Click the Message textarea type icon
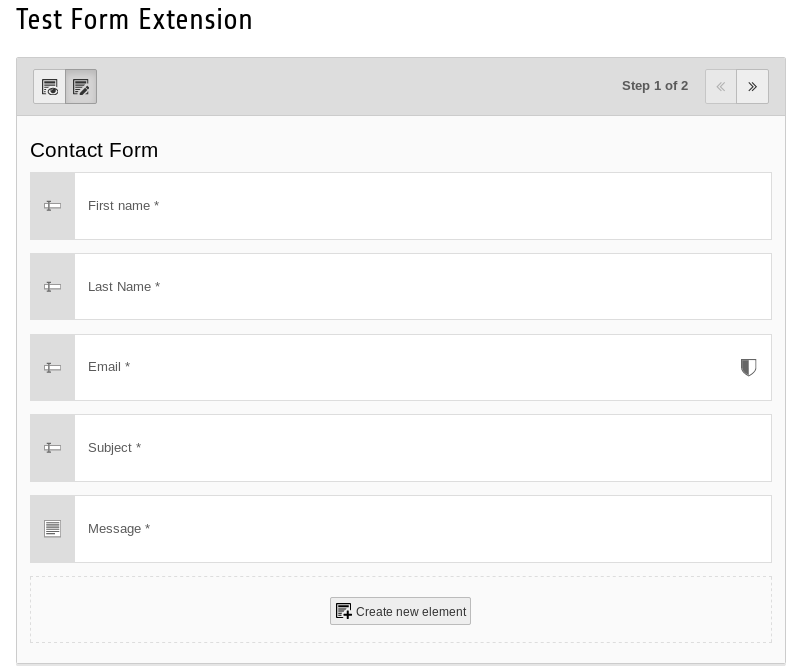807x668 pixels. point(53,529)
